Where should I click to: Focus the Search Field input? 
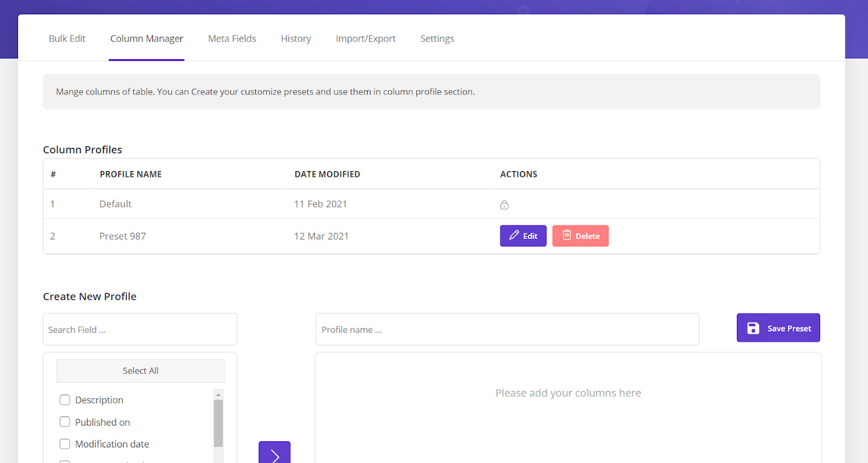tap(140, 329)
